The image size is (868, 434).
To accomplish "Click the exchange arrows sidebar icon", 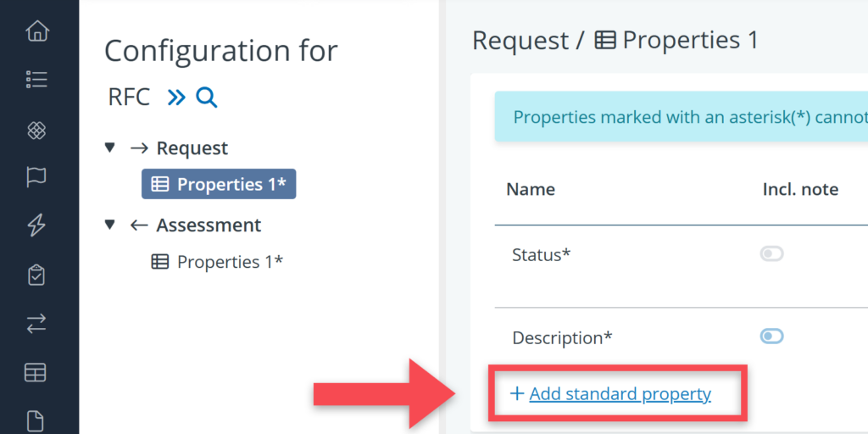I will [37, 323].
